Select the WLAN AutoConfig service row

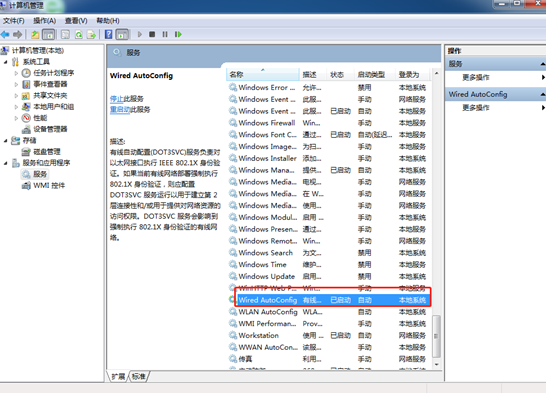tap(329, 312)
